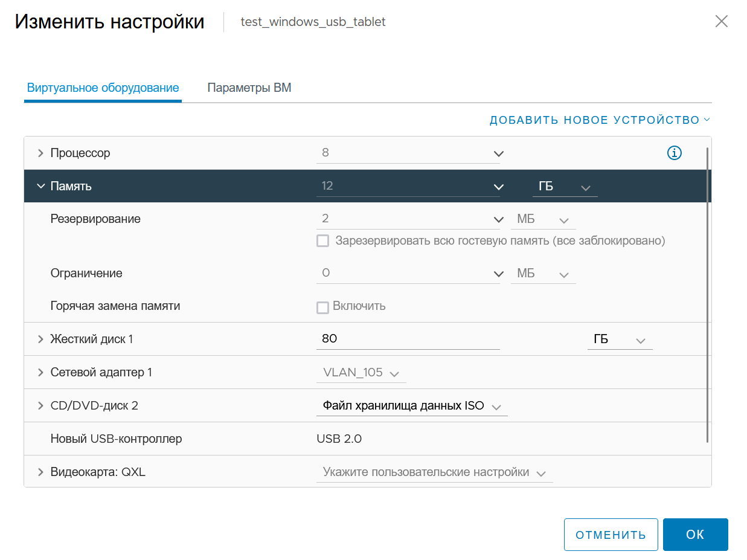Image resolution: width=747 pixels, height=560 pixels.
Task: Confirm with the ОК button
Action: pos(695,535)
